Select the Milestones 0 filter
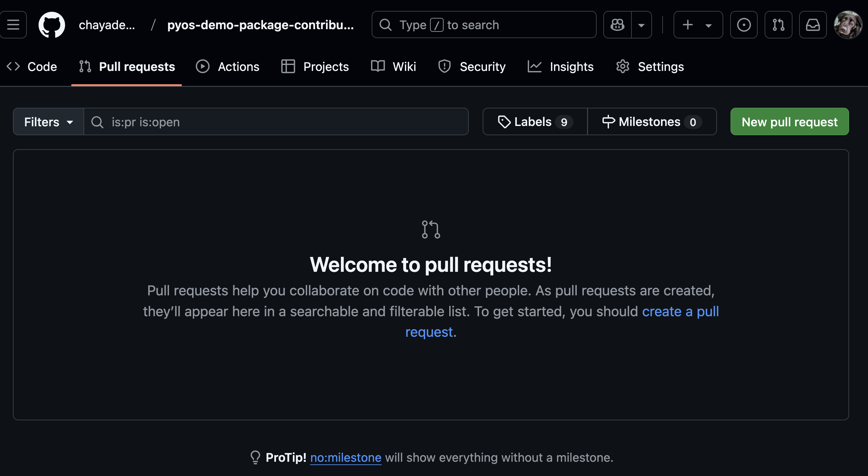The width and height of the screenshot is (868, 476). click(x=652, y=121)
